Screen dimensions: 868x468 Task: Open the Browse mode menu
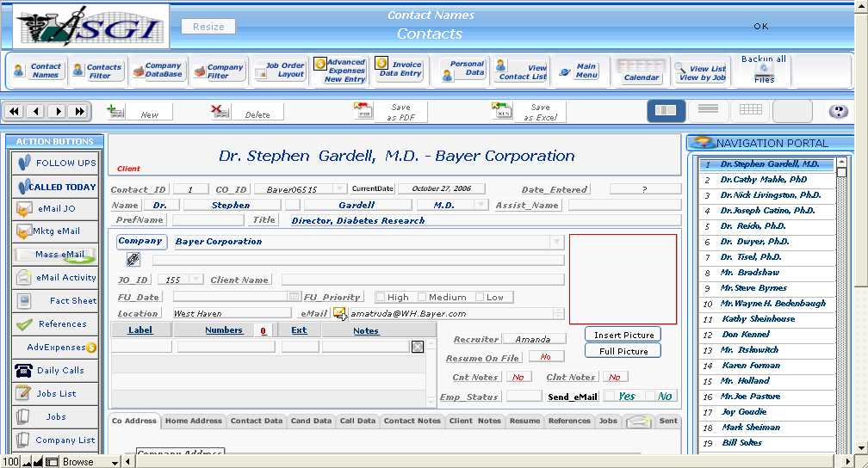pos(90,461)
